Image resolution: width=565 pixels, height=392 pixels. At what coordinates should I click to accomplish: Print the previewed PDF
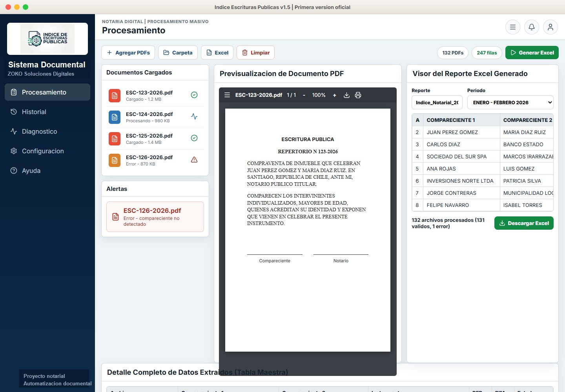click(358, 95)
